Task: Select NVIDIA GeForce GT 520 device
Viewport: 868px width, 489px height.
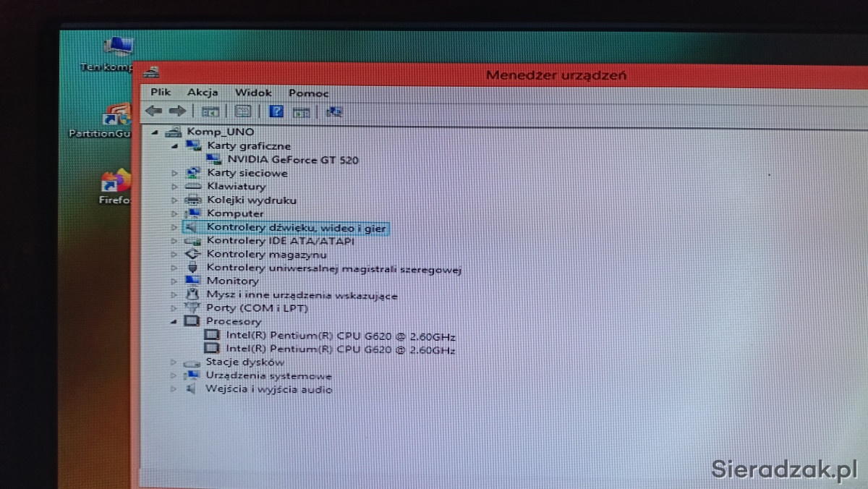Action: tap(292, 160)
